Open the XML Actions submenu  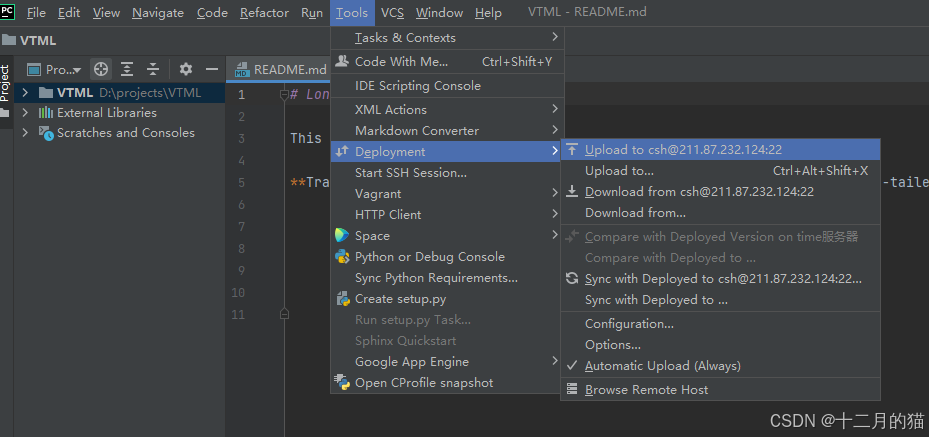[447, 110]
